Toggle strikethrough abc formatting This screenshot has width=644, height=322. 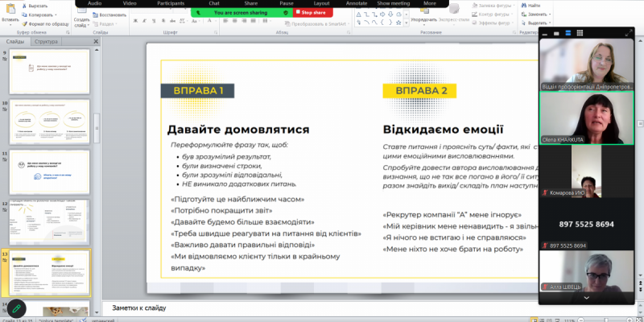[x=171, y=21]
